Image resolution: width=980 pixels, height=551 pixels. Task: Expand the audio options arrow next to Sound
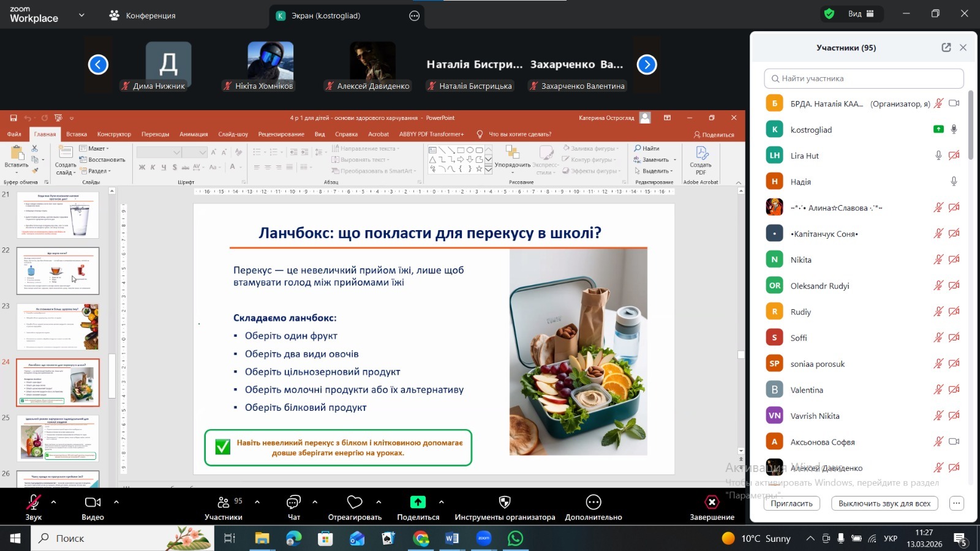tap(54, 502)
